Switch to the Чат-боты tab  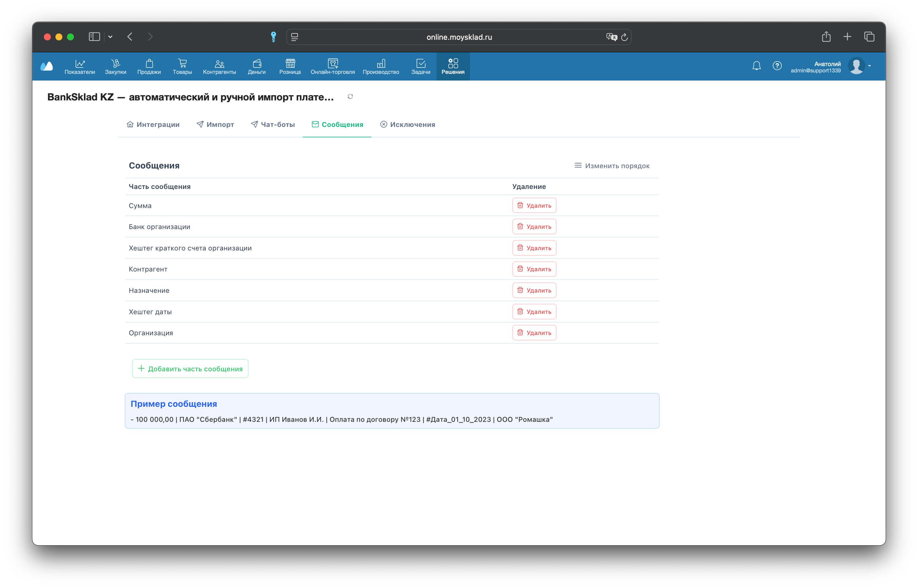click(273, 124)
